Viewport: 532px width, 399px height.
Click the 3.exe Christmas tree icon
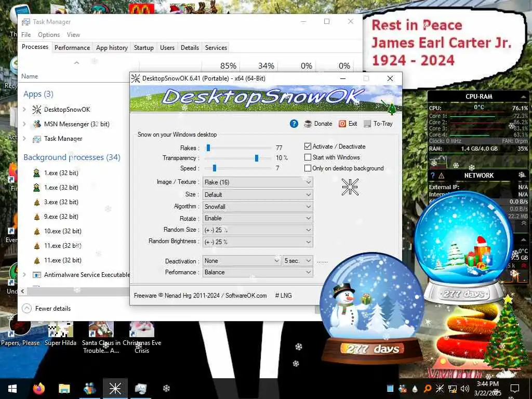click(37, 202)
